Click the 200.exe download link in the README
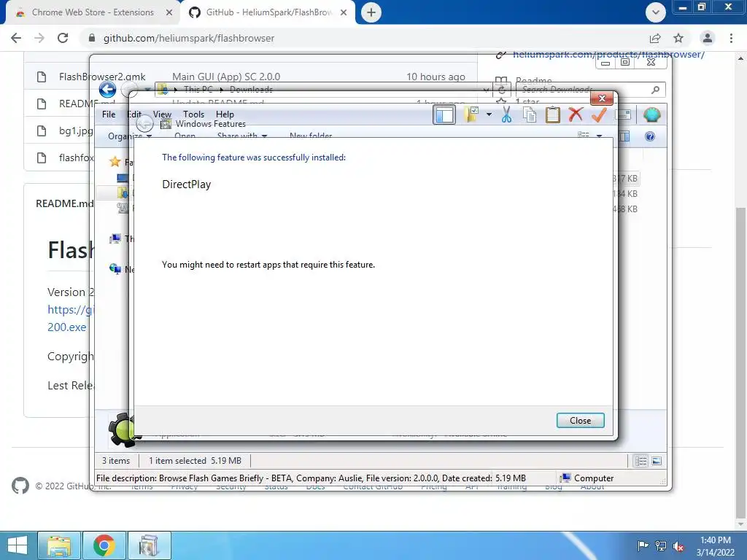The height and width of the screenshot is (560, 747). [x=66, y=327]
